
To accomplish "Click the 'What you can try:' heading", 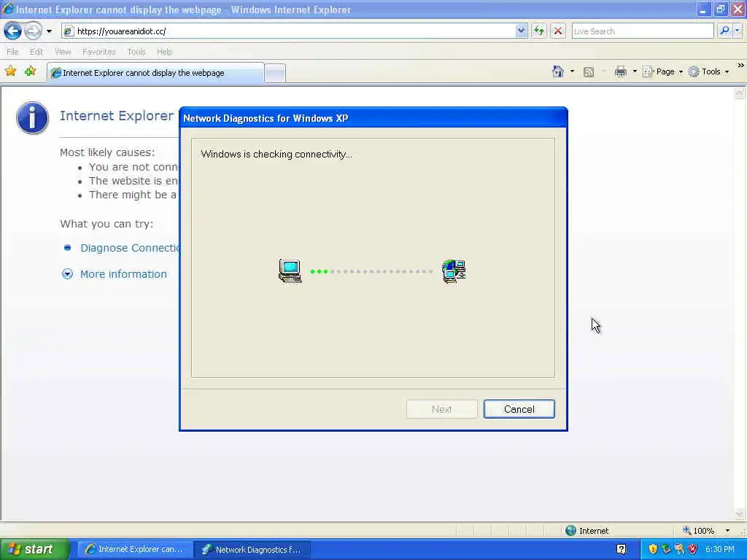I will pos(107,224).
